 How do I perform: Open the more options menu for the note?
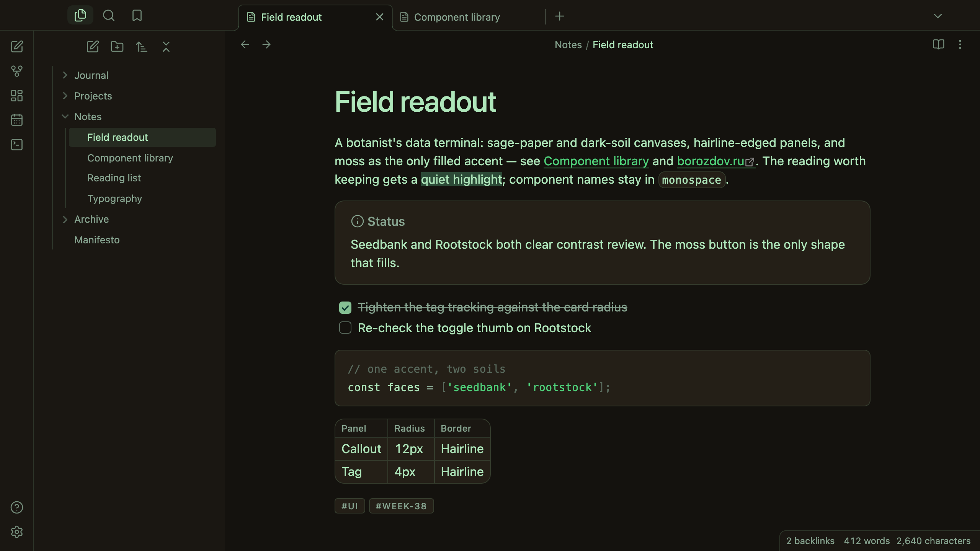[960, 44]
